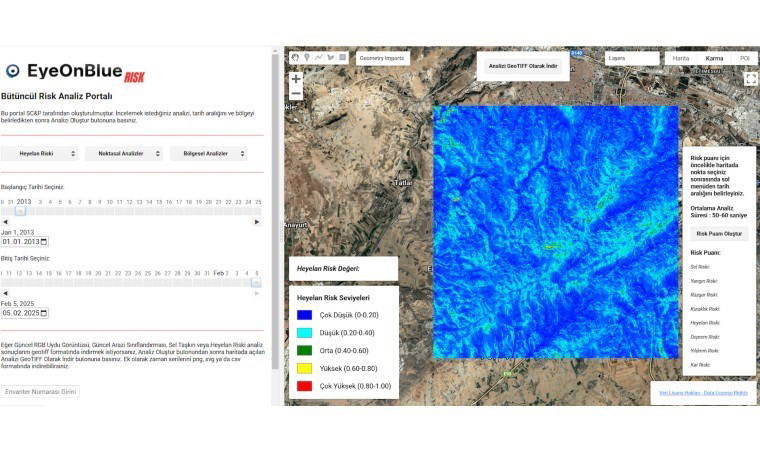Open calendar picker for start date 01.01.2013
Image resolution: width=760 pixels, height=450 pixels.
coord(44,242)
